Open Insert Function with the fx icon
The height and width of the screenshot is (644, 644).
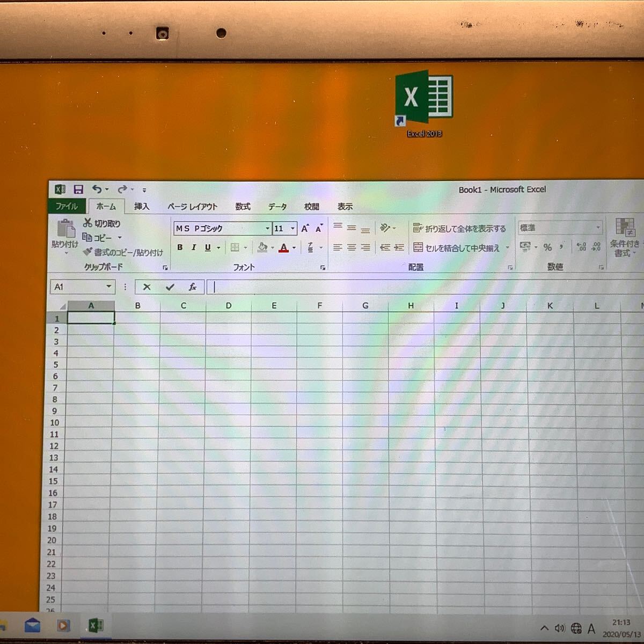[193, 287]
